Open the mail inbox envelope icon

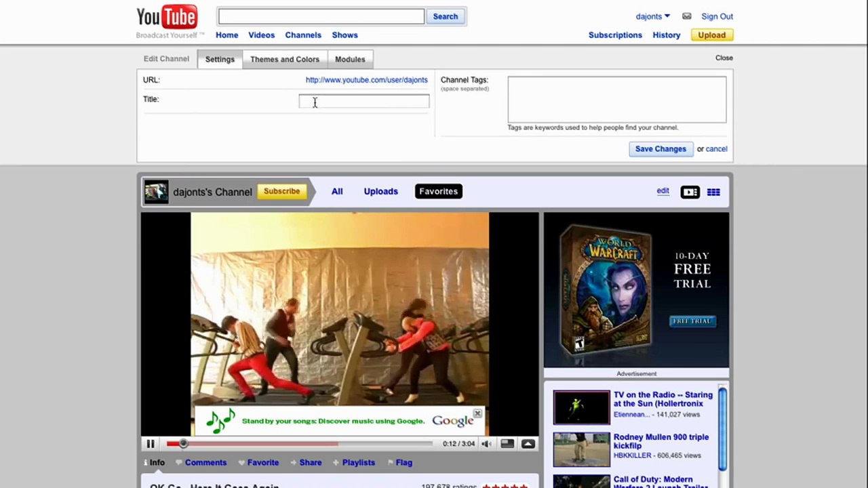[687, 16]
